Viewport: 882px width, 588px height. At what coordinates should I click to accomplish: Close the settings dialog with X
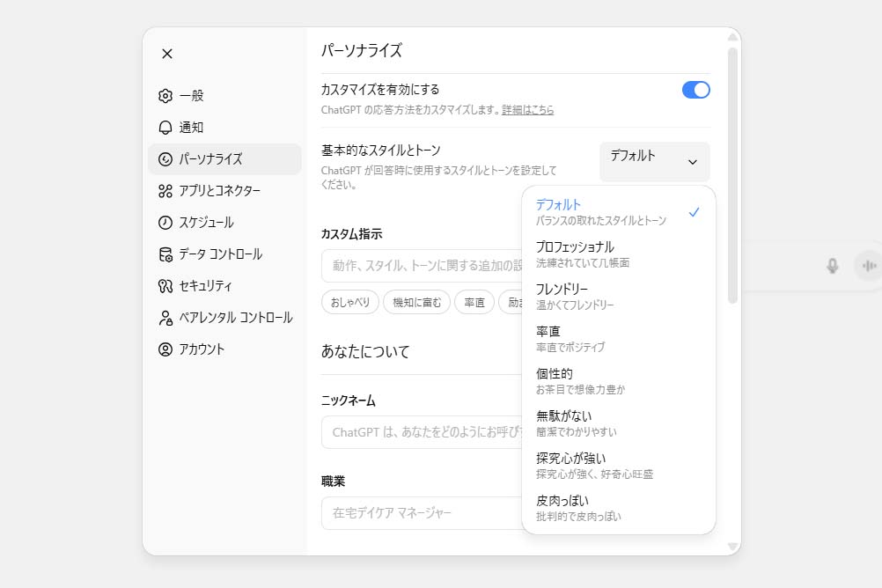(167, 54)
